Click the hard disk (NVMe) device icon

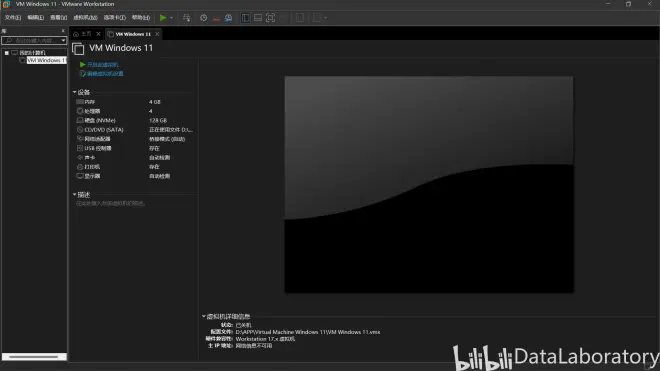(x=80, y=120)
